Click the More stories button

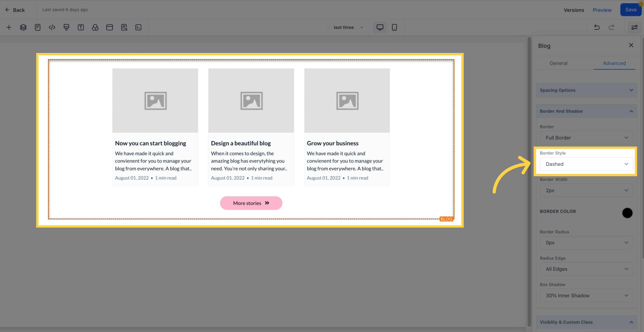251,203
